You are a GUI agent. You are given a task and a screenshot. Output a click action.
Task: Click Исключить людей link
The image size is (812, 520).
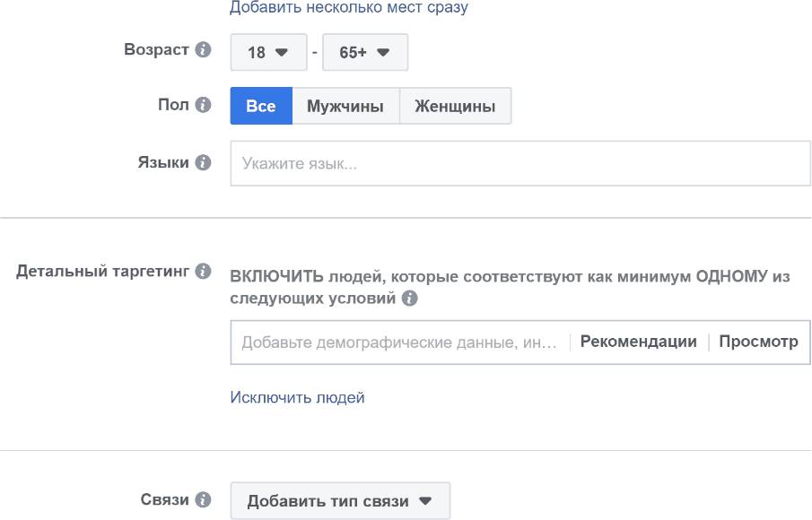[x=297, y=397]
